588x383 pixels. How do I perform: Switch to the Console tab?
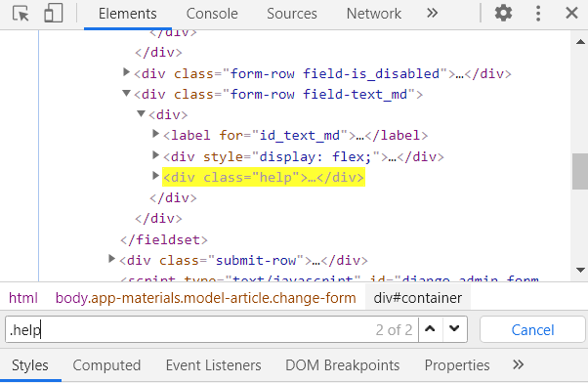212,14
